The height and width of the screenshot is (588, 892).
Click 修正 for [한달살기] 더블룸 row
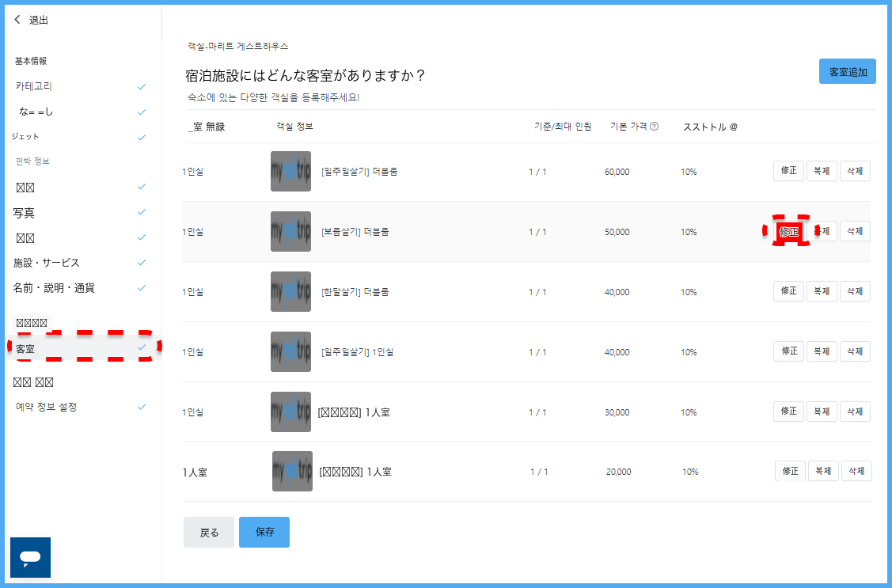(x=788, y=291)
